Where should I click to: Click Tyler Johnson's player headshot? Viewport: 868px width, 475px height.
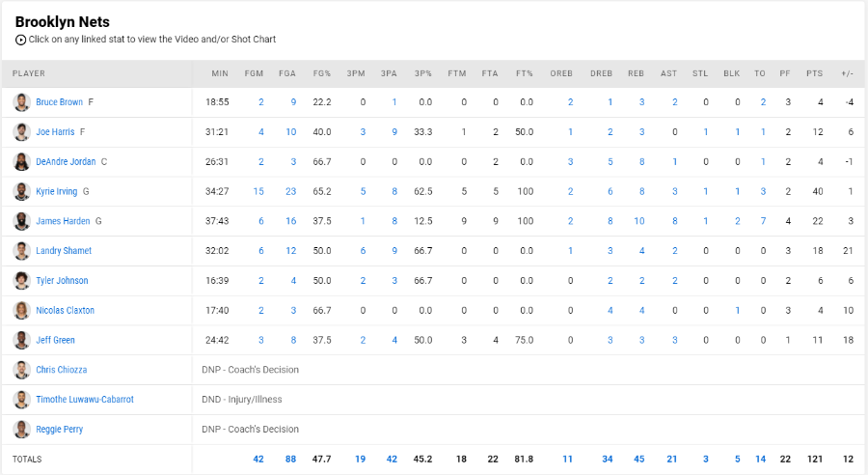(21, 280)
